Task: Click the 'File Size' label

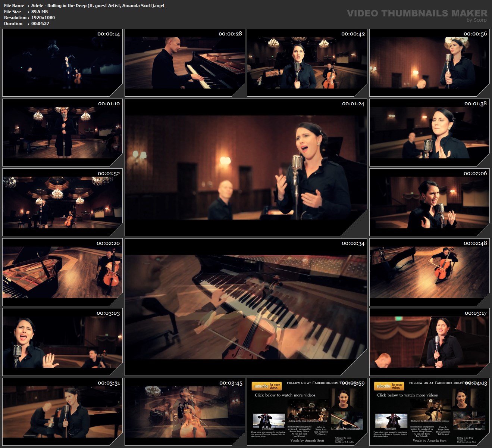Action: coord(13,12)
